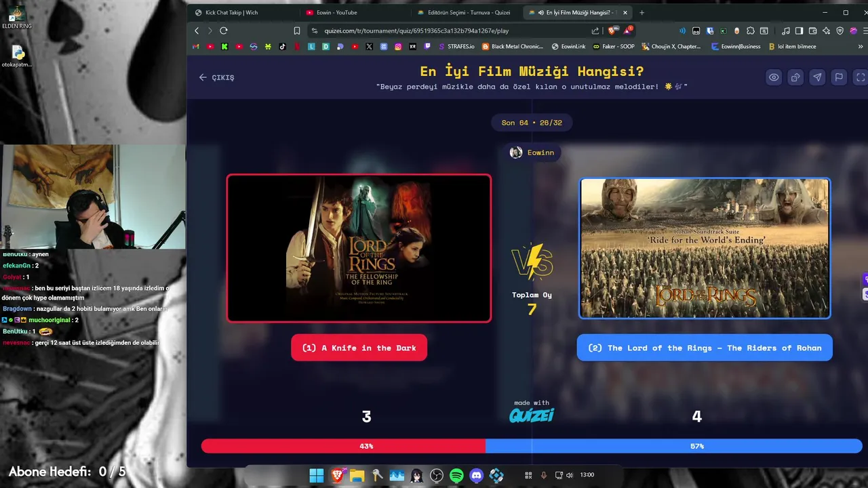This screenshot has width=868, height=488.
Task: Open the Kick bookmark icon
Action: (224, 47)
